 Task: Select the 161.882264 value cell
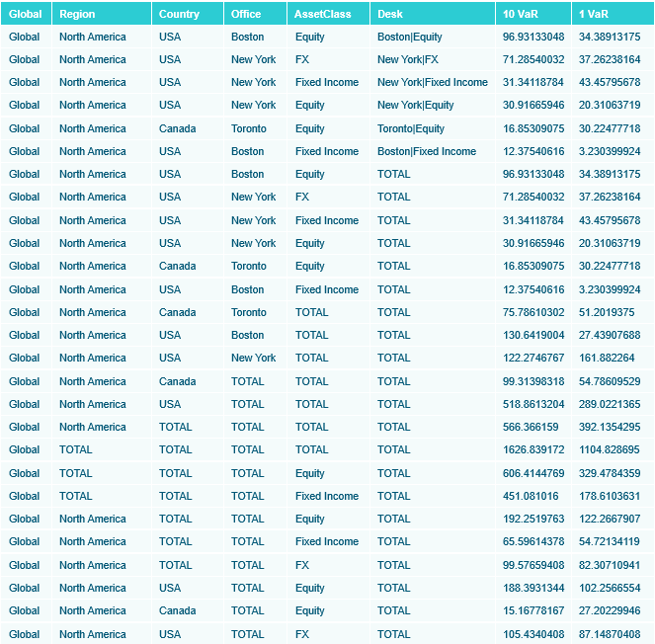point(607,358)
